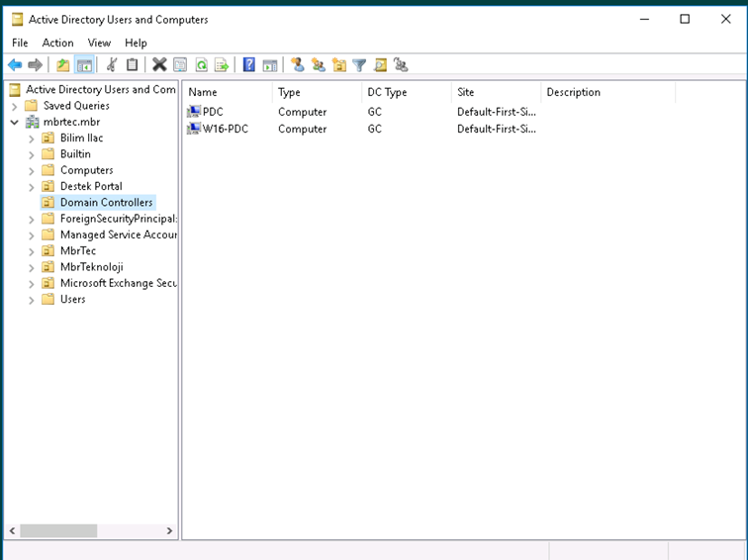The image size is (748, 560).
Task: Open the File menu
Action: pos(20,43)
